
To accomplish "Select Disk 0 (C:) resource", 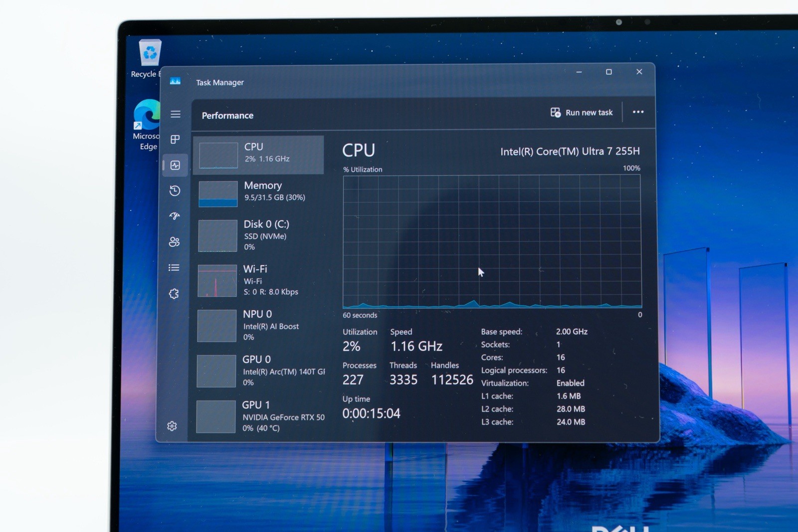I will click(x=258, y=235).
